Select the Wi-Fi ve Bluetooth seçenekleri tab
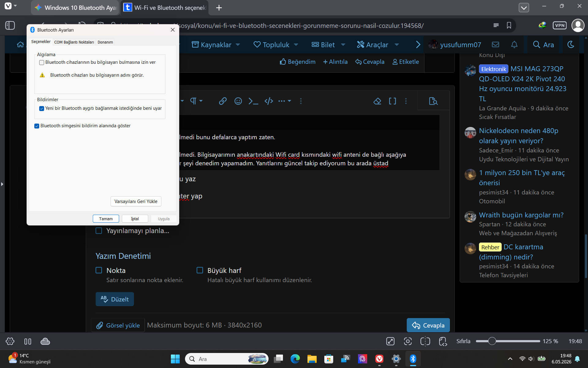Image resolution: width=588 pixels, height=368 pixels. tap(165, 8)
